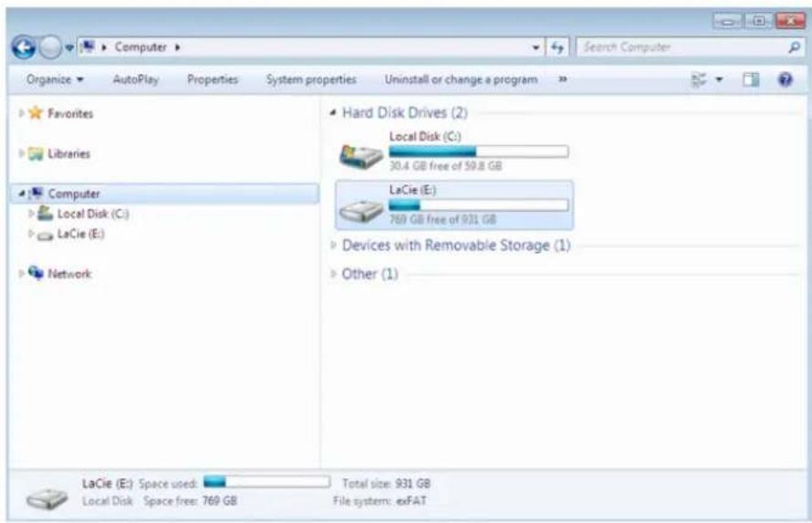Open the address bar history dropdown

coord(536,47)
